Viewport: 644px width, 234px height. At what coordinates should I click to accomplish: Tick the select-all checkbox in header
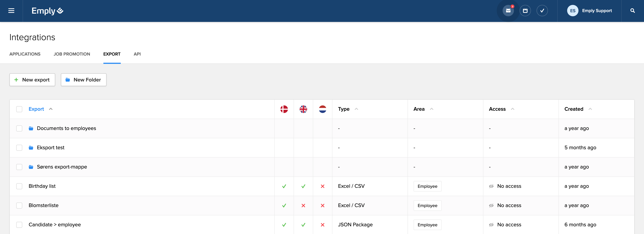19,109
